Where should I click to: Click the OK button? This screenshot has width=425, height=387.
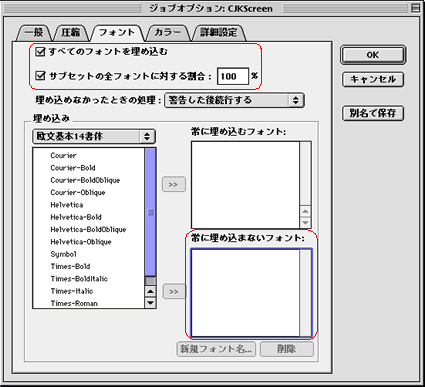point(373,55)
